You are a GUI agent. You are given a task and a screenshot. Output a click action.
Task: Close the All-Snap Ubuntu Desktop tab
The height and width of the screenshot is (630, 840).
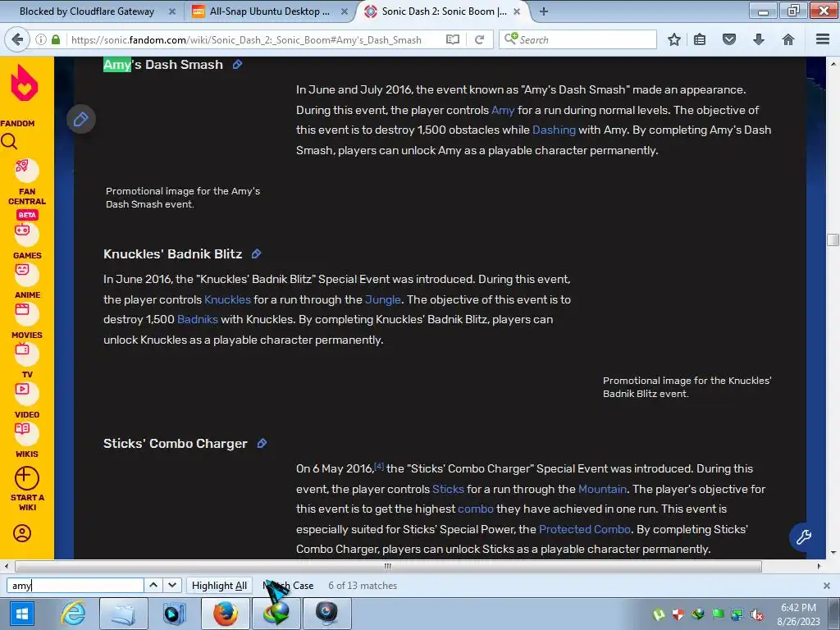(345, 11)
